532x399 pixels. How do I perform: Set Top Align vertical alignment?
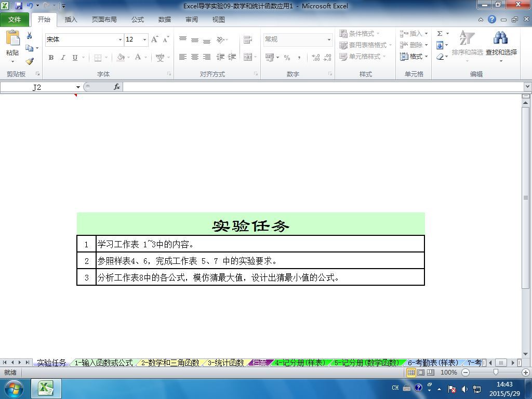(183, 39)
